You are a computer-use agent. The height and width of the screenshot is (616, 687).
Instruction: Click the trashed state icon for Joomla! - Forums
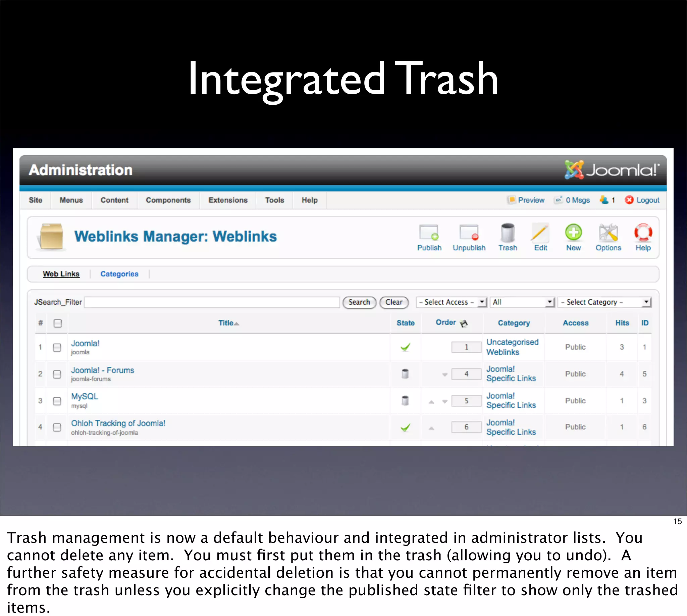point(405,374)
